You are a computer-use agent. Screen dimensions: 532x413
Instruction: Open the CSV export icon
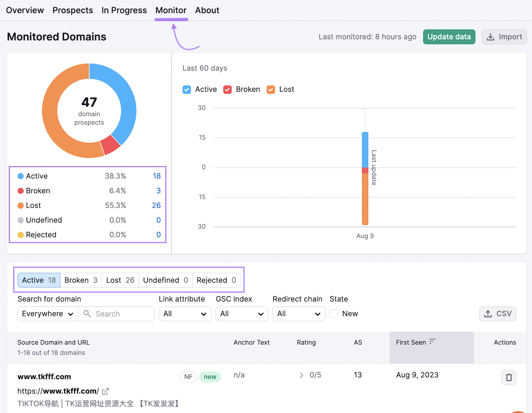[488, 314]
